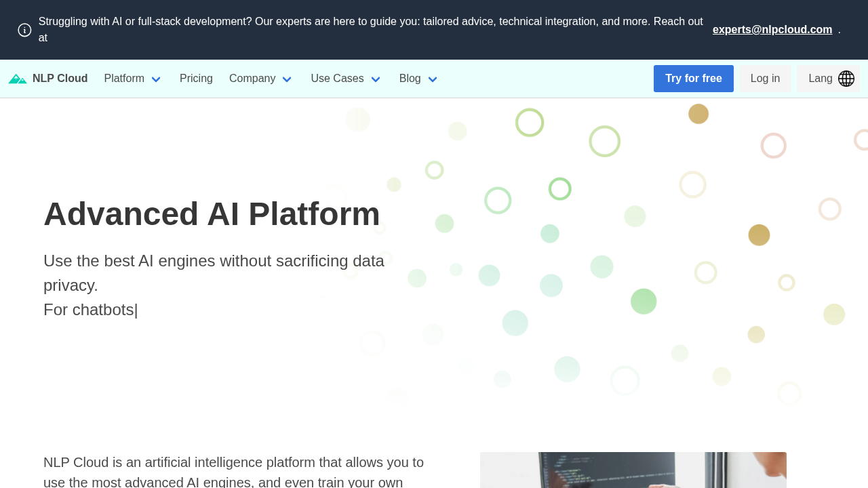The image size is (868, 488).
Task: Click the 'Use the best AI engines' subtitle
Action: 214,273
